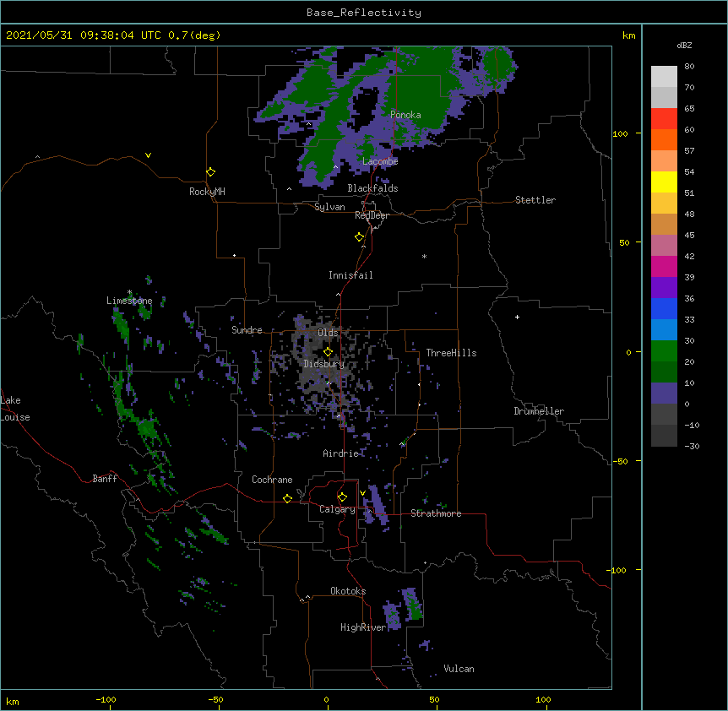Click the Stettler city label

point(535,200)
